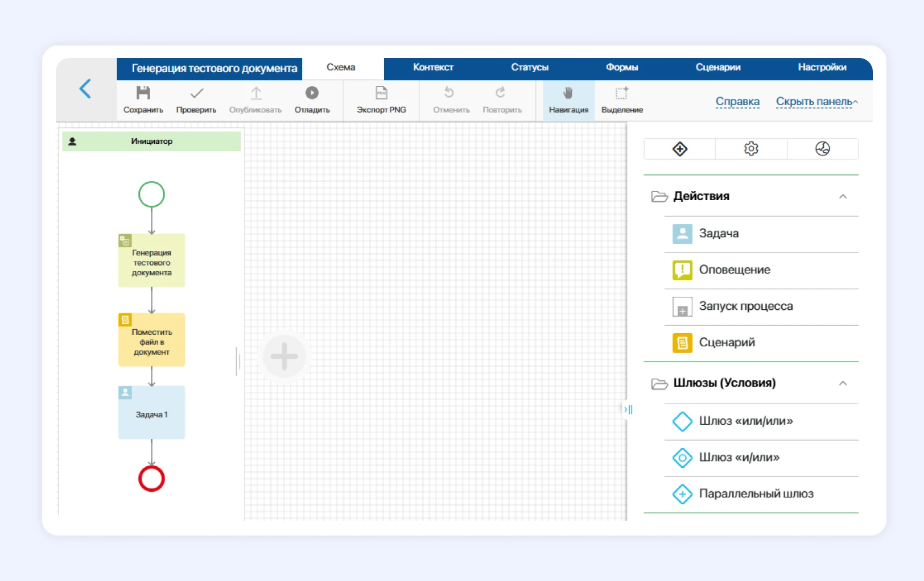Select the Сценарий action icon
Viewport: 924px width, 581px height.
point(682,343)
